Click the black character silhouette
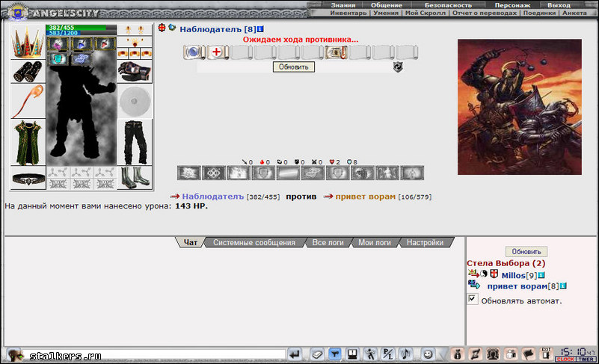This screenshot has width=599, height=364. point(82,111)
